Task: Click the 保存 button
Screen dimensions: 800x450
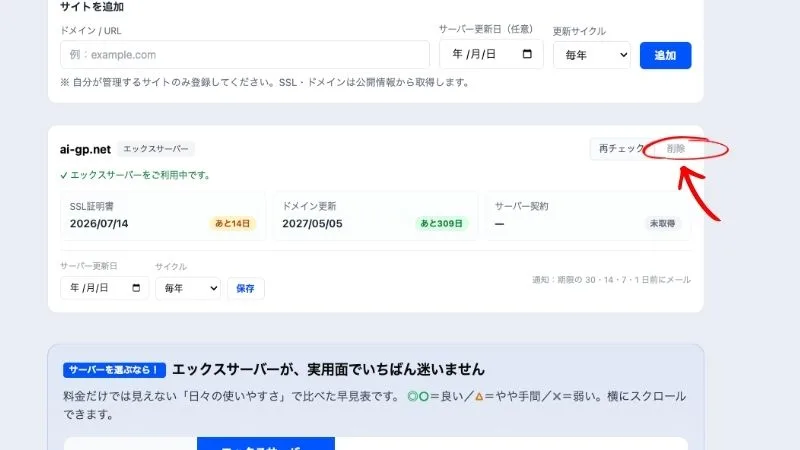Action: (245, 288)
